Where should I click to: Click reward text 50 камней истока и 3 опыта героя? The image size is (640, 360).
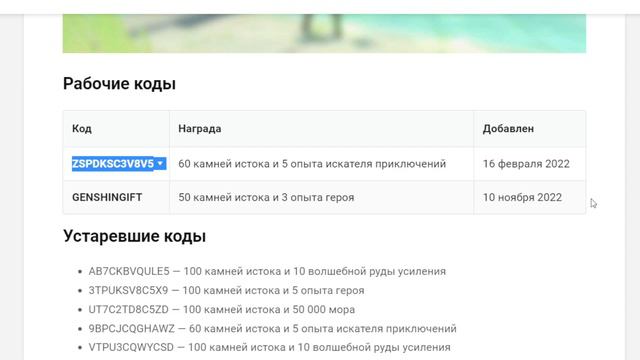click(266, 197)
